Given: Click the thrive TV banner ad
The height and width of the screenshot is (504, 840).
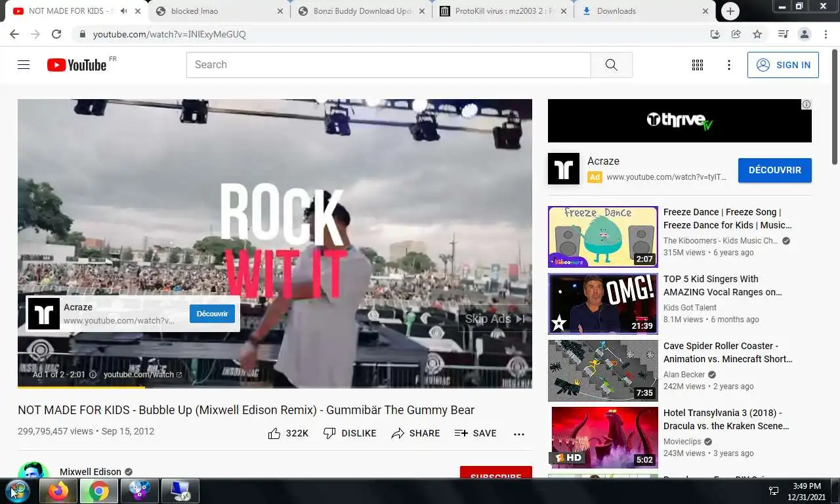Looking at the screenshot, I should [x=679, y=121].
